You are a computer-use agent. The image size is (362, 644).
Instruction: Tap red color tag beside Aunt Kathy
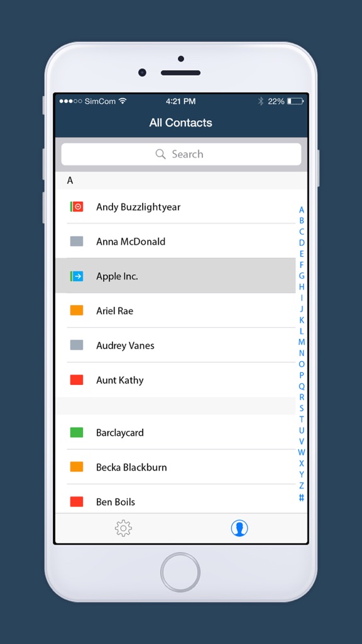coord(77,380)
